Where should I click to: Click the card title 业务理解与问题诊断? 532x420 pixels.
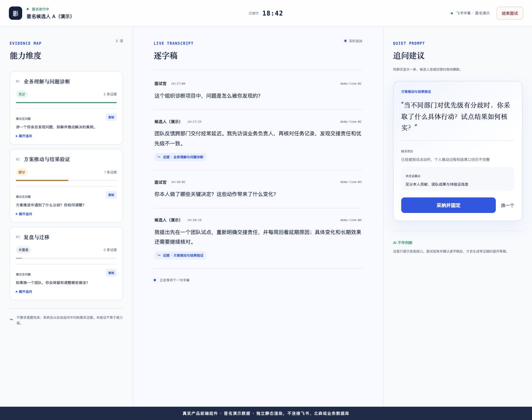click(x=47, y=82)
